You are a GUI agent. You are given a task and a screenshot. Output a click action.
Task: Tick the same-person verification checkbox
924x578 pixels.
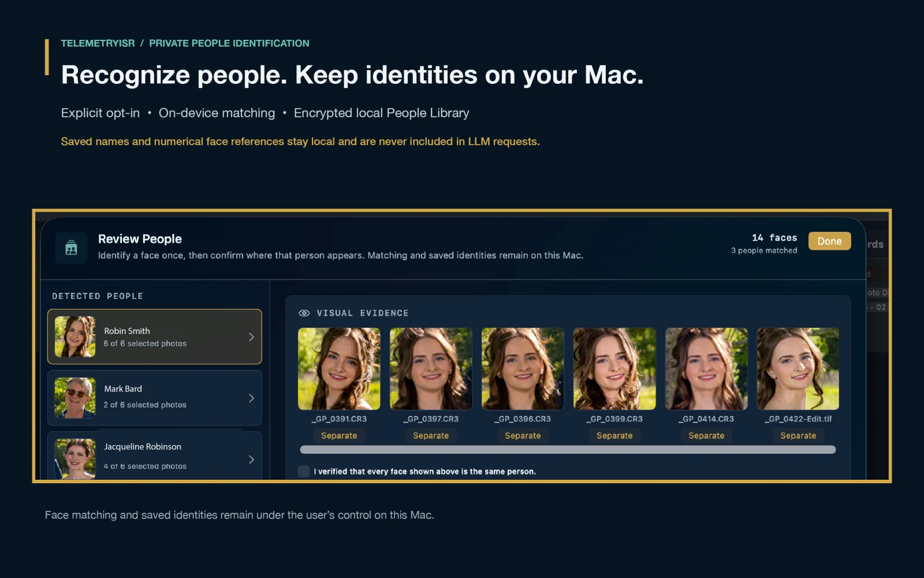tap(304, 471)
